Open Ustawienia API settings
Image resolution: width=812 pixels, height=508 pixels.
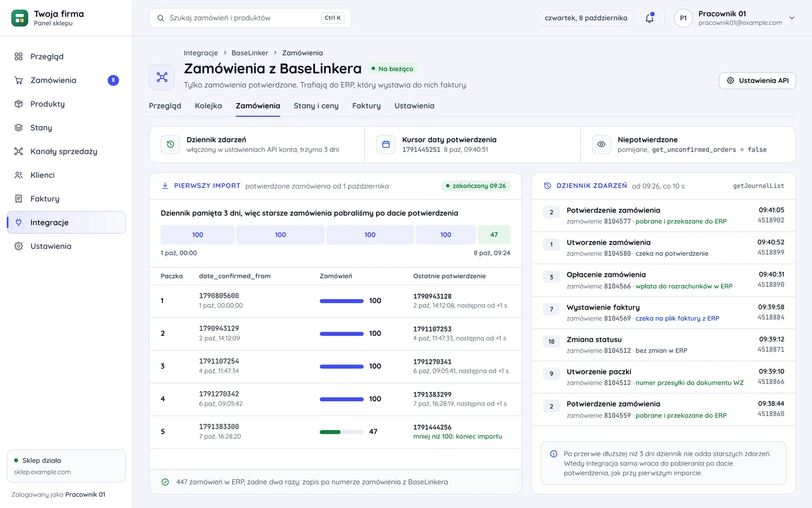[x=757, y=81]
